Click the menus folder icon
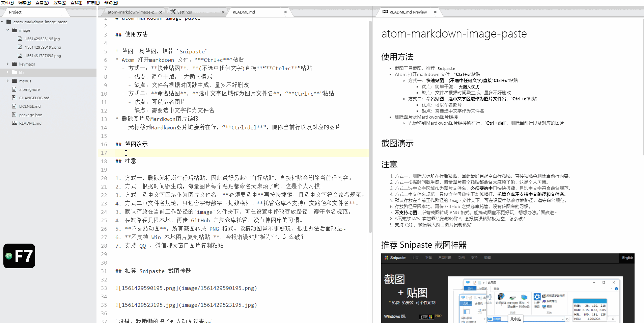The image size is (644, 323). 15,81
